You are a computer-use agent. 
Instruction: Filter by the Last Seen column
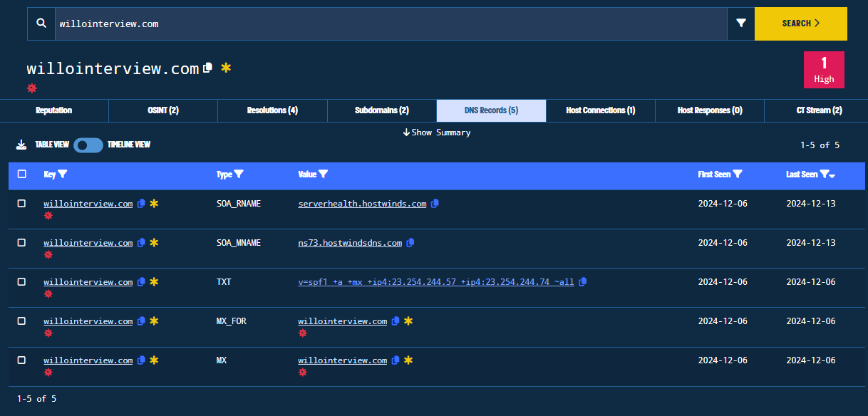825,174
